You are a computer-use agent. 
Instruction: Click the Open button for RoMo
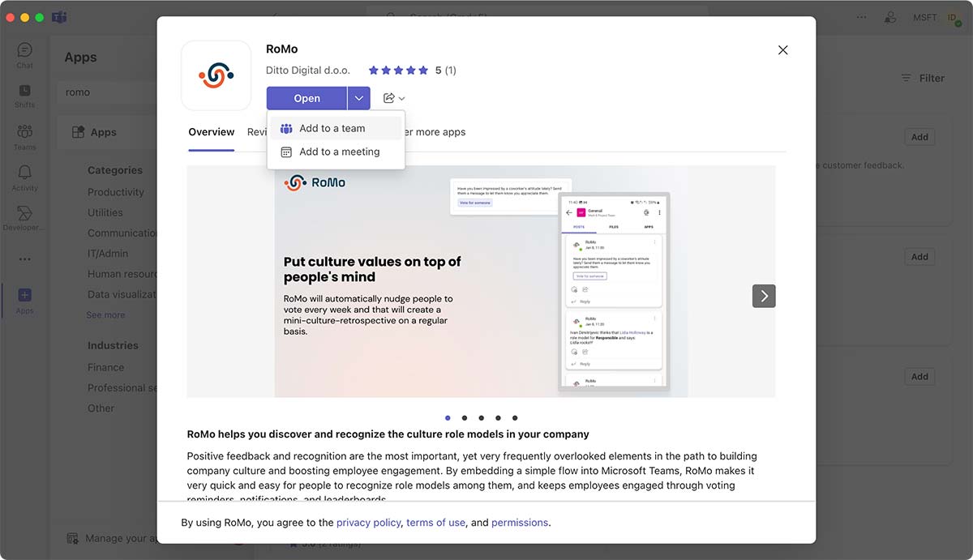[x=306, y=98]
